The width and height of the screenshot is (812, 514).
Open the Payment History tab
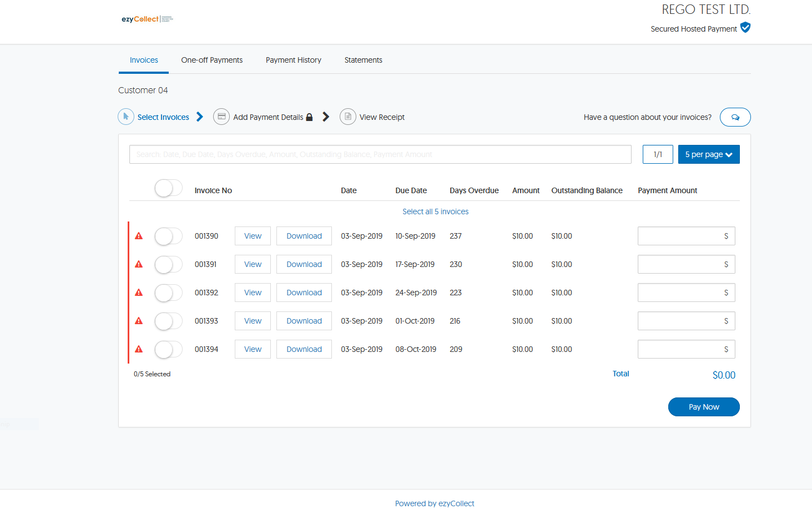point(294,60)
